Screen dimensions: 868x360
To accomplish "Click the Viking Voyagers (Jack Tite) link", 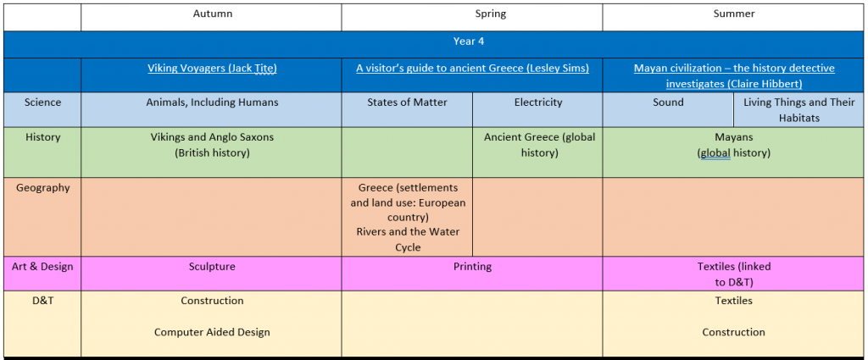I will pos(213,68).
